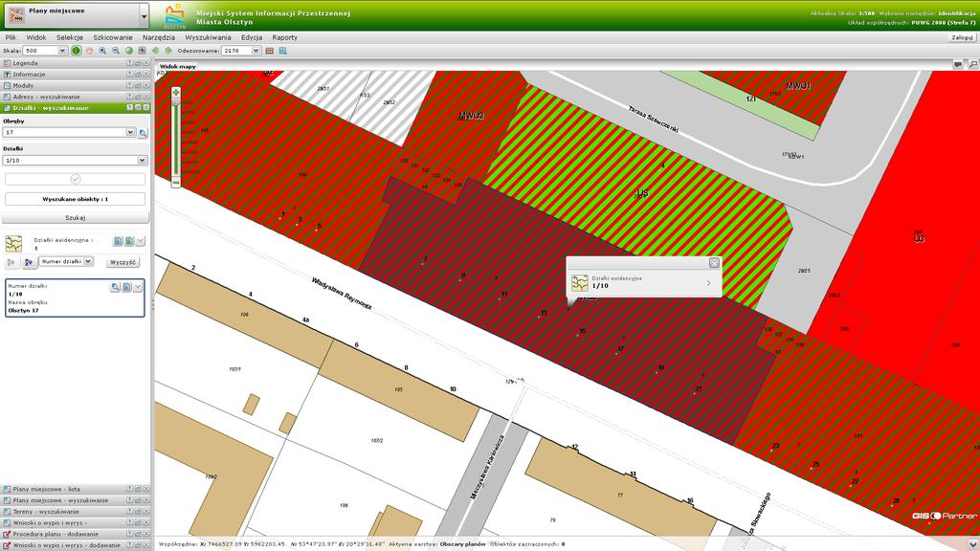Click ascending sort icon in results

(11, 262)
